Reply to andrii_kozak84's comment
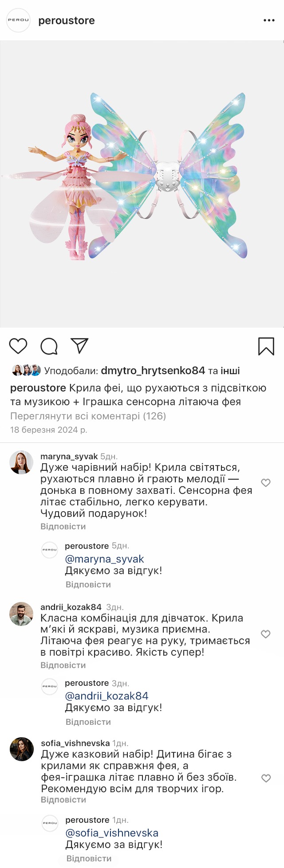The width and height of the screenshot is (284, 868). (x=63, y=665)
